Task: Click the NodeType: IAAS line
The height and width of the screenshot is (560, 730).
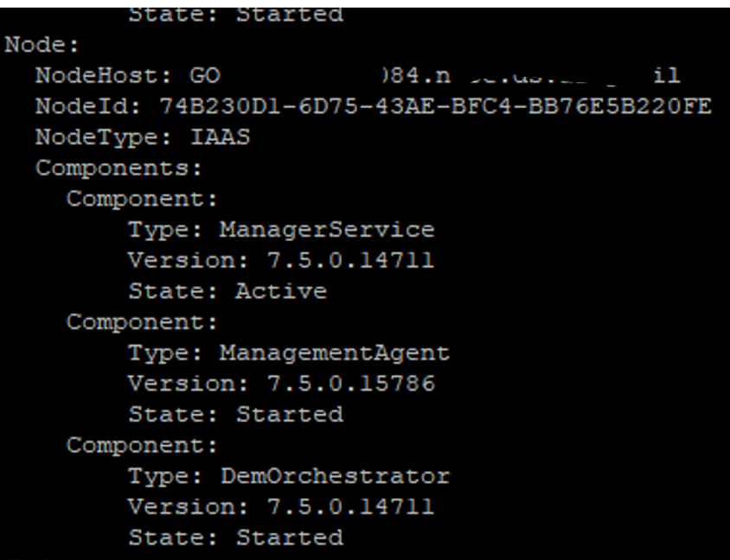Action: [x=142, y=137]
